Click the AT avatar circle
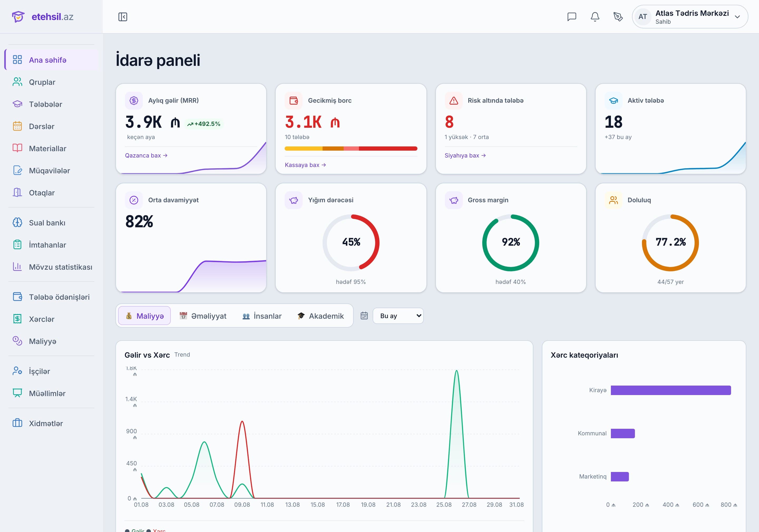The width and height of the screenshot is (759, 532). tap(643, 17)
